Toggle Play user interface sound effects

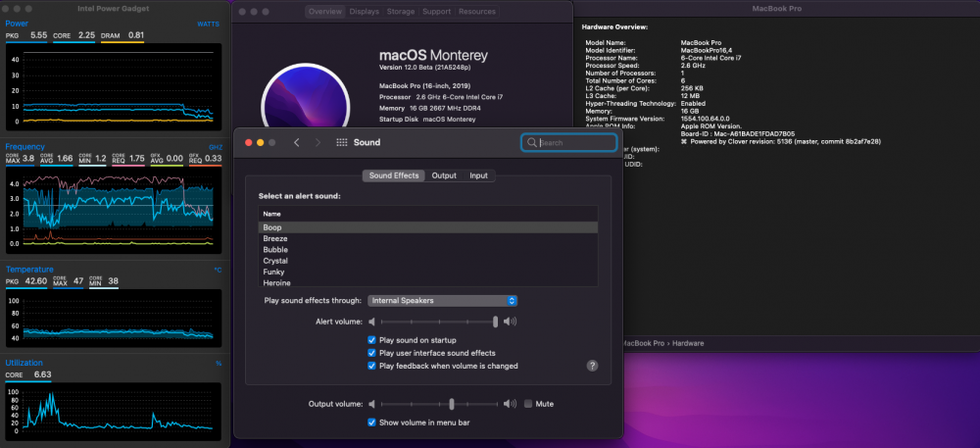coord(371,353)
